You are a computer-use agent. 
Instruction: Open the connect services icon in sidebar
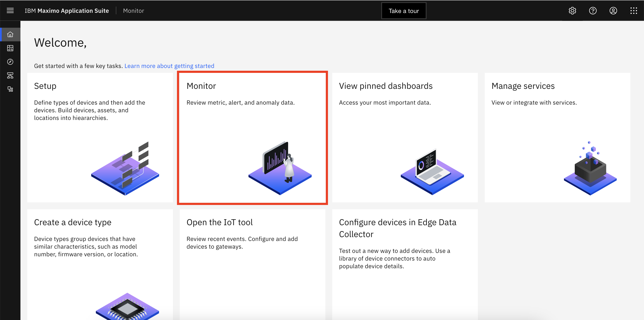point(10,89)
